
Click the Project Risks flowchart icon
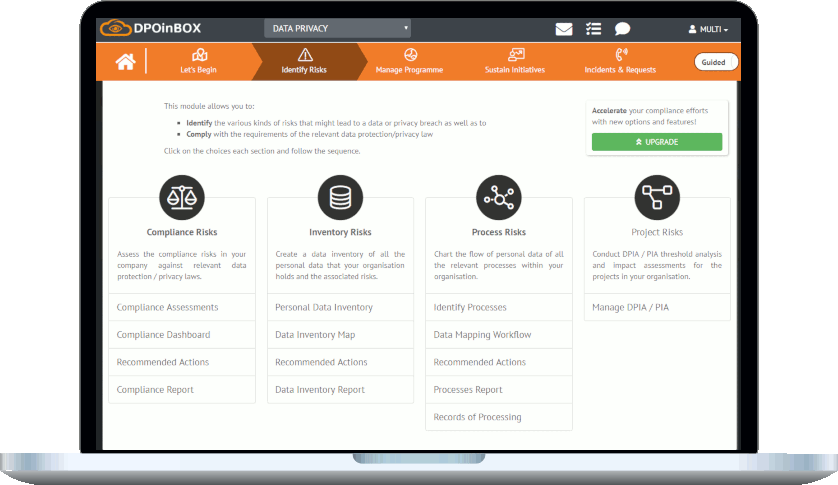click(x=657, y=197)
